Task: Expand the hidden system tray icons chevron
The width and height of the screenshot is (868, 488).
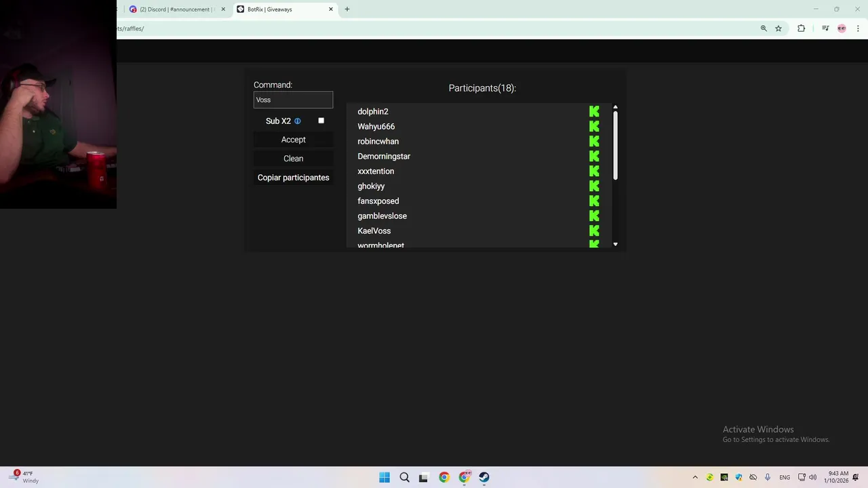Action: click(x=695, y=477)
